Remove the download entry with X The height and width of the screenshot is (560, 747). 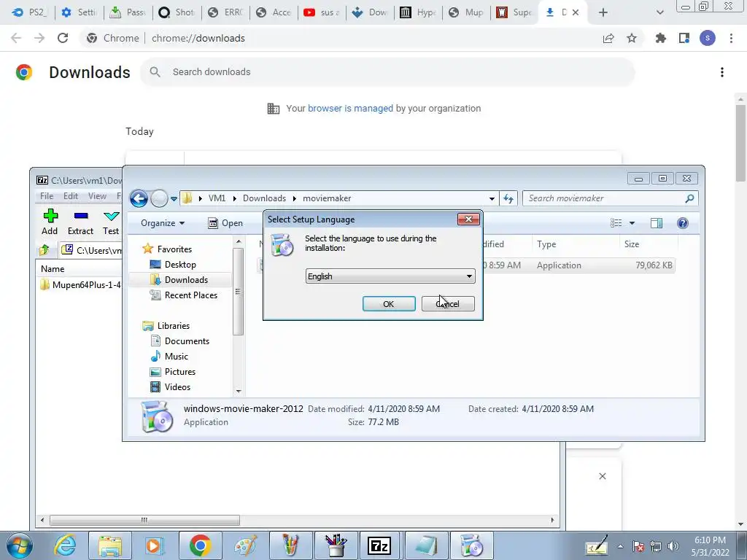tap(602, 476)
